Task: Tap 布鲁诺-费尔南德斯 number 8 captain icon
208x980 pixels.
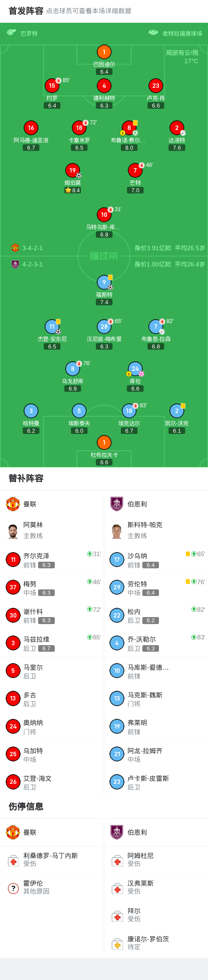Action: 123,133
